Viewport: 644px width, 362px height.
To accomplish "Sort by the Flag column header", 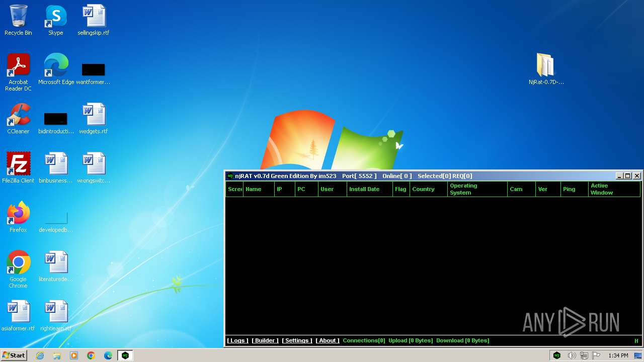I will click(401, 189).
